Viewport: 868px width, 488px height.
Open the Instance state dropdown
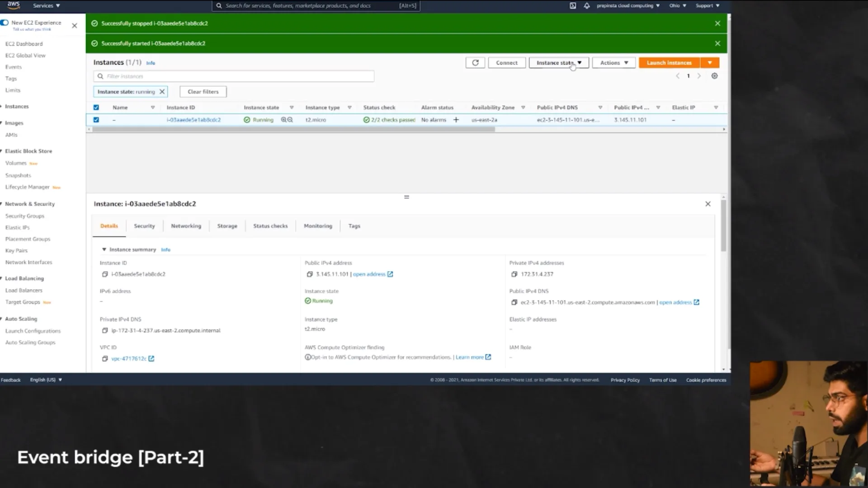tap(559, 63)
